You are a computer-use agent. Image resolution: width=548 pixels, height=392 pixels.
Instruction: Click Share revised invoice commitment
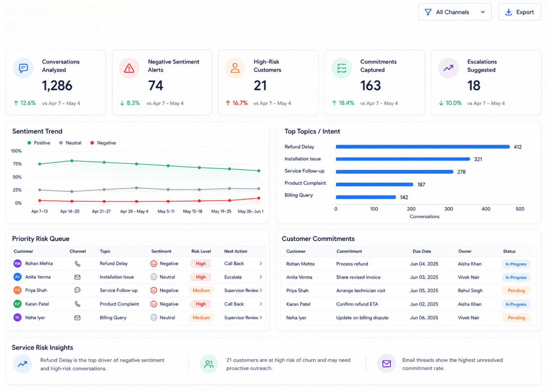tap(358, 277)
